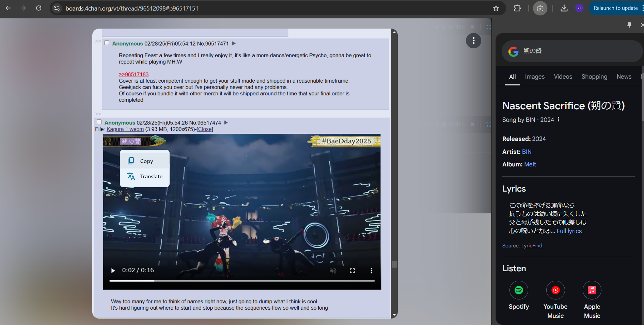Click the #BaeDday2025 hashtag in the video
The image size is (644, 325).
tap(346, 141)
